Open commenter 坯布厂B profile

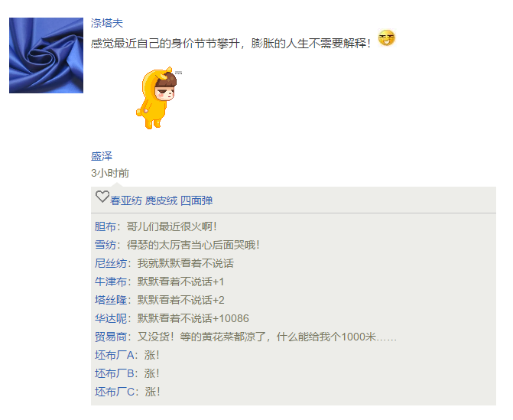point(114,373)
